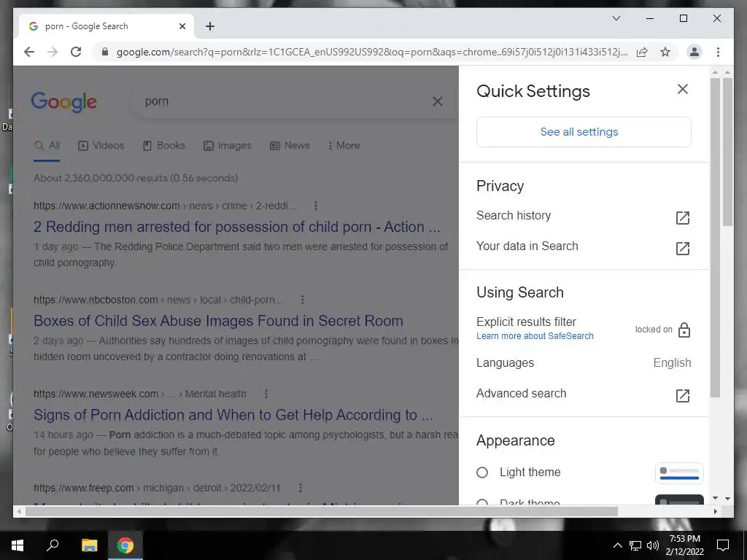This screenshot has width=747, height=560.
Task: Click Your data in Search label
Action: [x=527, y=246]
